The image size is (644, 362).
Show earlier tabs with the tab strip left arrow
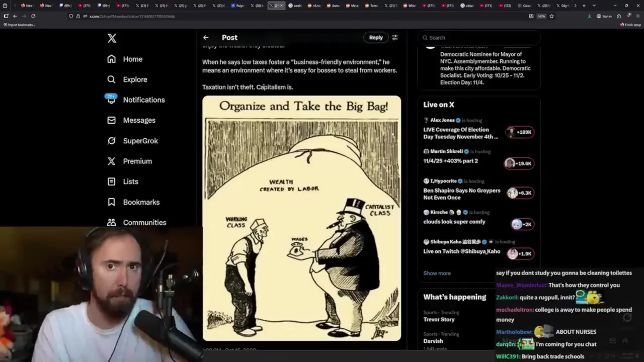coord(14,6)
